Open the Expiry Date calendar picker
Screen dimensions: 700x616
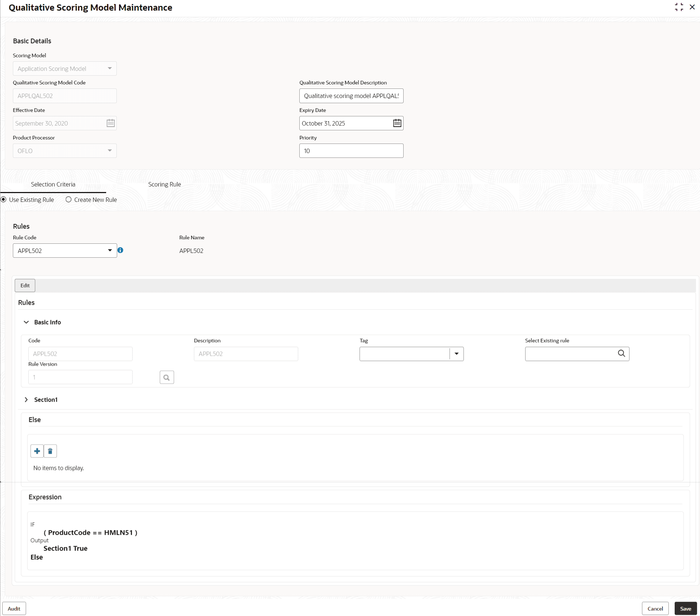(x=397, y=123)
